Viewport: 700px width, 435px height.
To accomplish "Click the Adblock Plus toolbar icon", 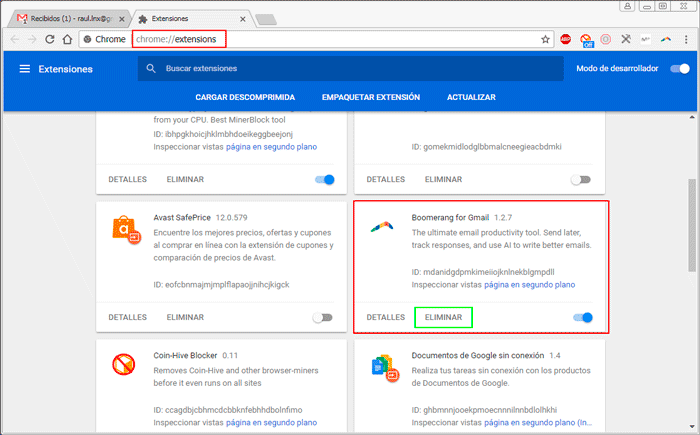I will coord(565,39).
